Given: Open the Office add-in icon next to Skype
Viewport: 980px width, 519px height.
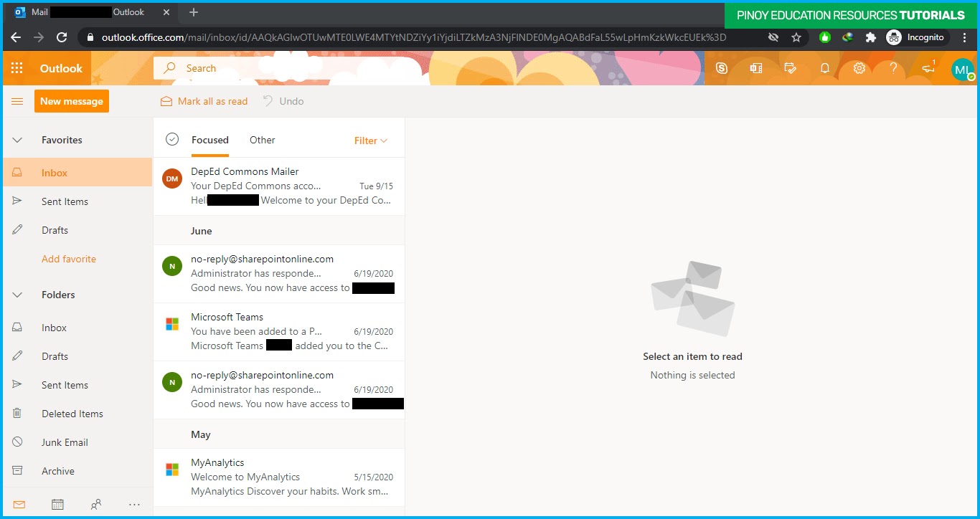Looking at the screenshot, I should (756, 68).
